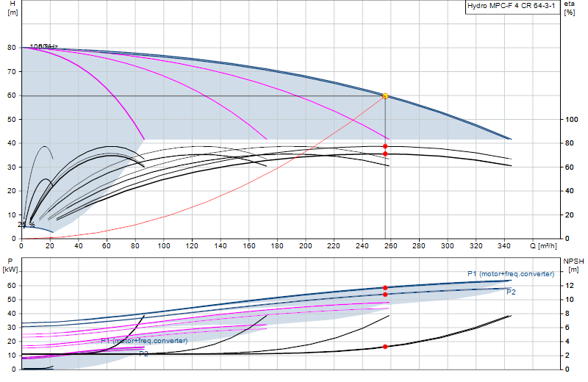Viewport: 588px width, 382px height.
Task: Click the red marker on P1 power curve
Action: 385,288
